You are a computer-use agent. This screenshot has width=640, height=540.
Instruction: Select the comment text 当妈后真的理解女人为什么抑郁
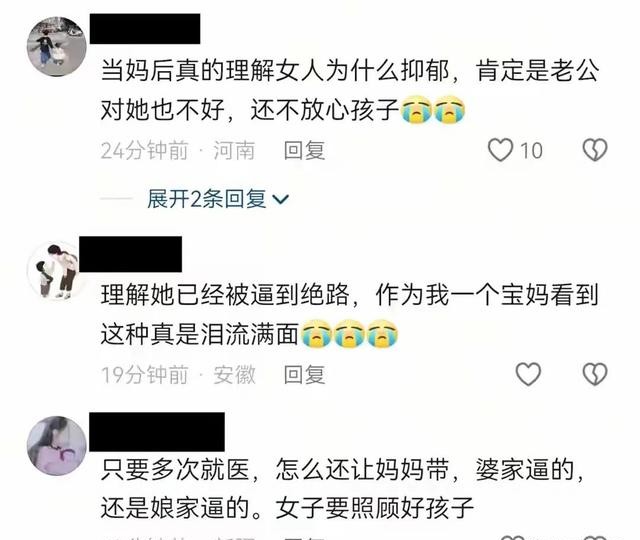tap(275, 71)
